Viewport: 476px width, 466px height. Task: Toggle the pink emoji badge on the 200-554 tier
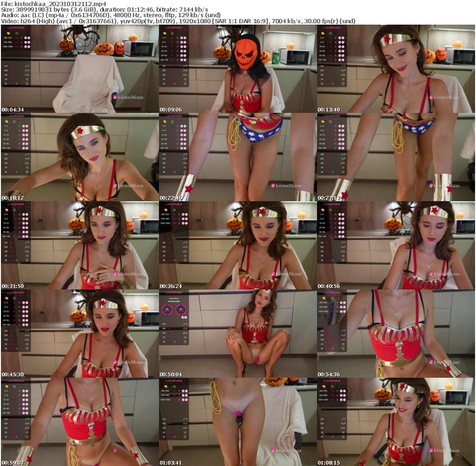(x=26, y=38)
